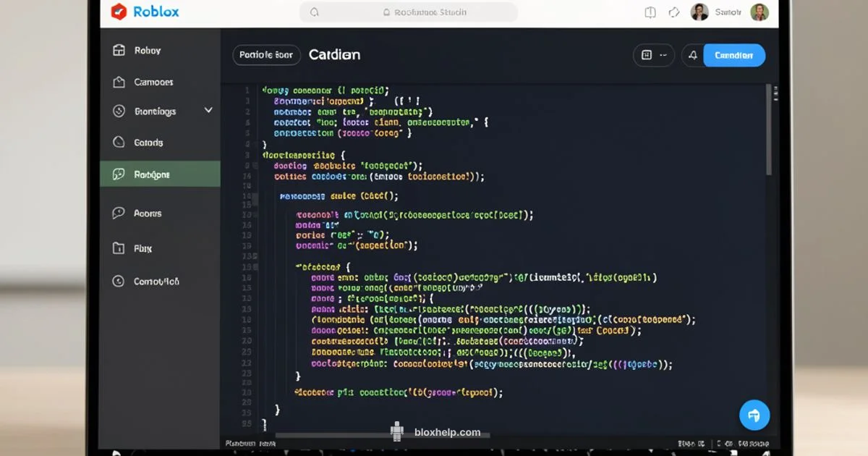This screenshot has height=456, width=868.
Task: Open the Camooes sidebar item
Action: click(x=153, y=82)
